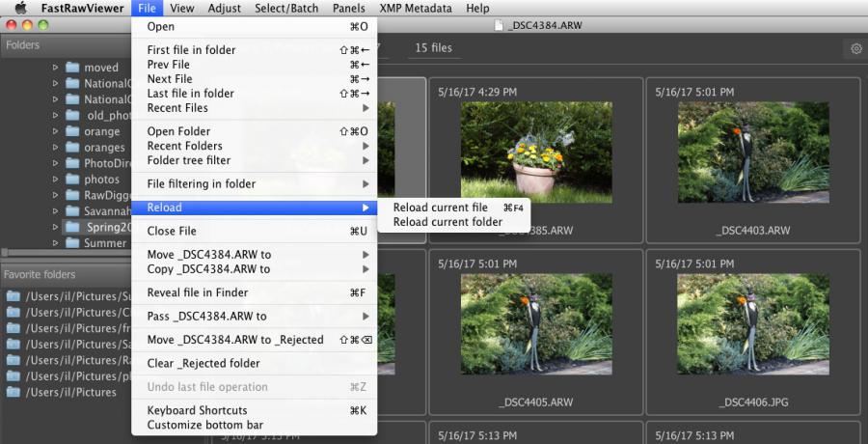Click the /Users/il/Pictures favorite folder icon
868x444 pixels.
pyautogui.click(x=14, y=392)
